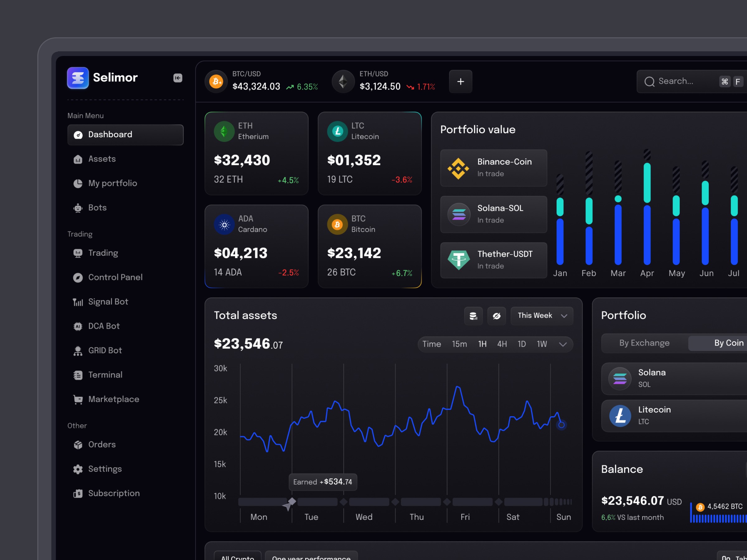Open the Solana SOL portfolio row

[x=674, y=379]
